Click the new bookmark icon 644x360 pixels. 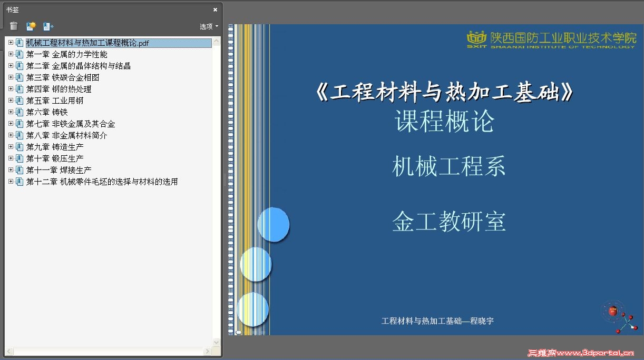point(31,26)
